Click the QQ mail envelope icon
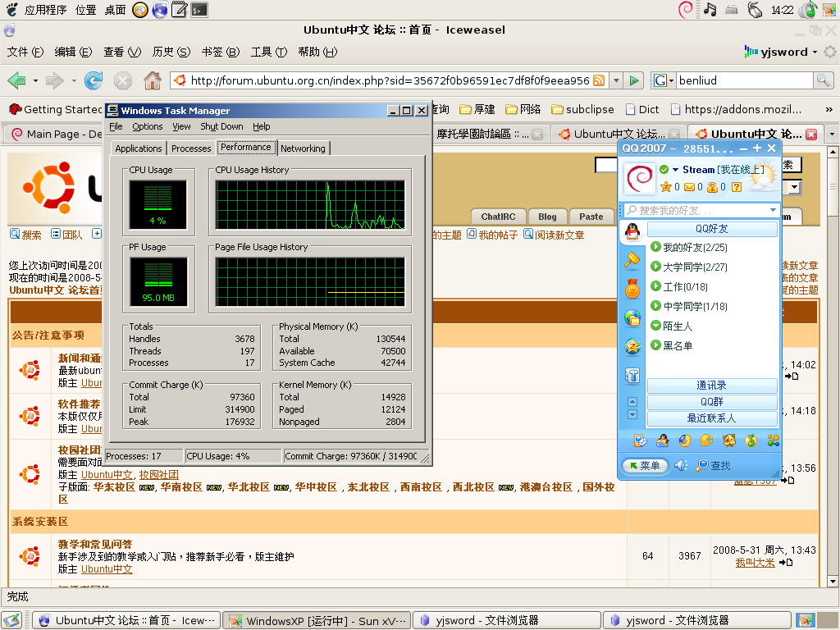This screenshot has width=840, height=630. pyautogui.click(x=689, y=187)
